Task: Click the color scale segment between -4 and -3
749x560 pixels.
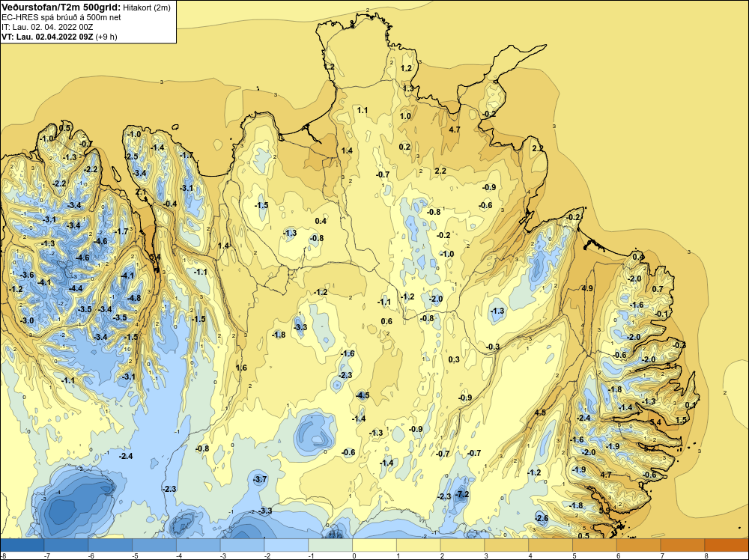Action: pyautogui.click(x=198, y=545)
